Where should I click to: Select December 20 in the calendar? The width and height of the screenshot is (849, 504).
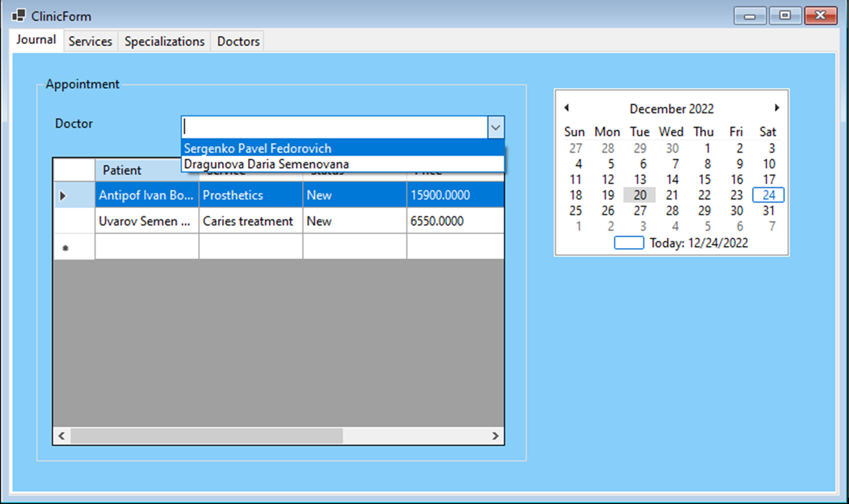coord(640,195)
